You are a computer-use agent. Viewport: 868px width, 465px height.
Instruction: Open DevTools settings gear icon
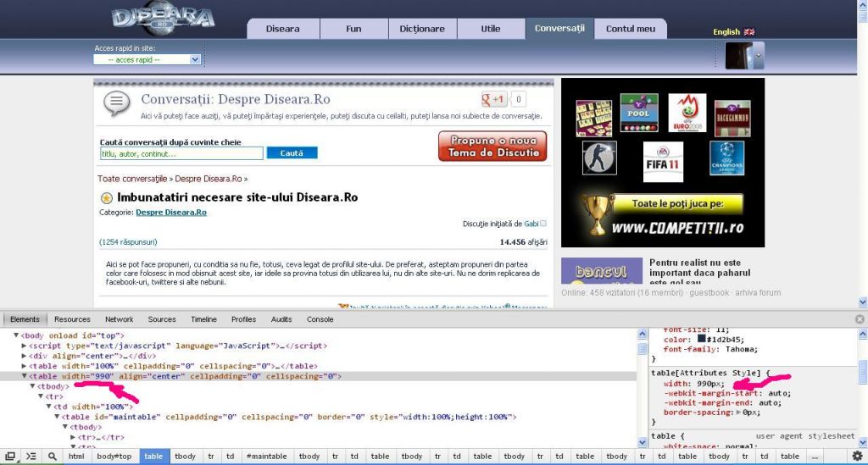click(x=858, y=456)
